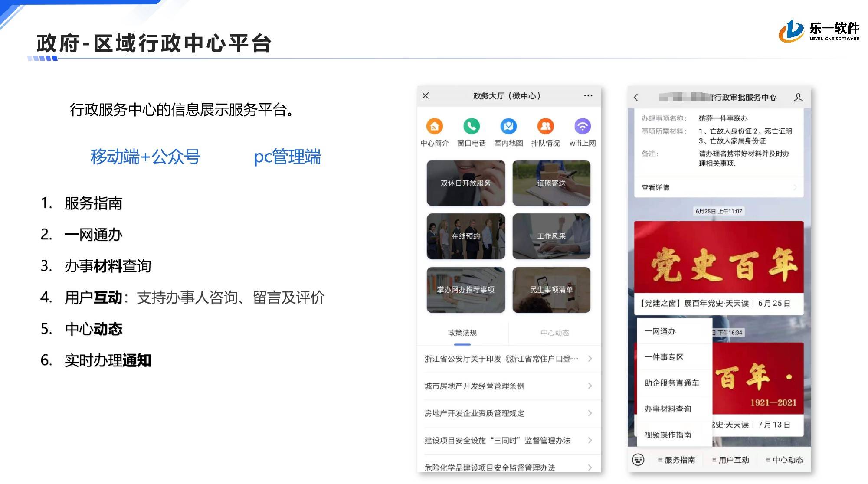868x484 pixels.
Task: Open the profile icon in 行政审批服务中心 header
Action: (798, 98)
